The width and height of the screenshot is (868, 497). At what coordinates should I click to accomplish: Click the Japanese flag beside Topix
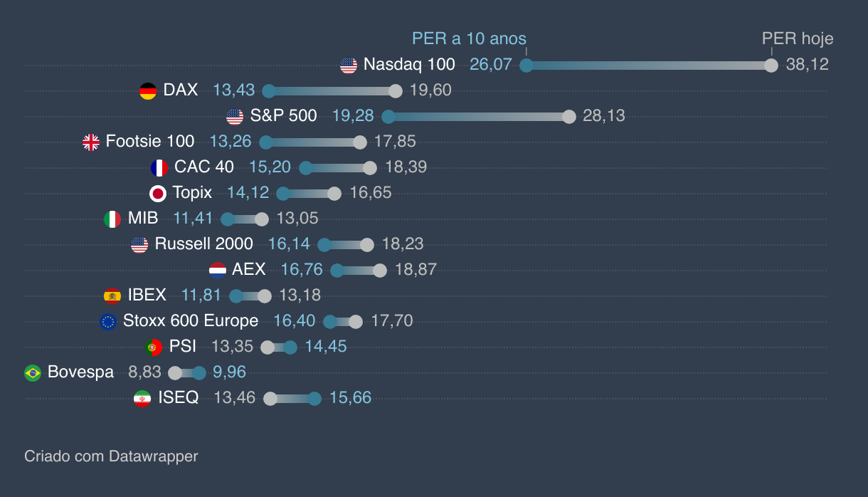click(158, 194)
